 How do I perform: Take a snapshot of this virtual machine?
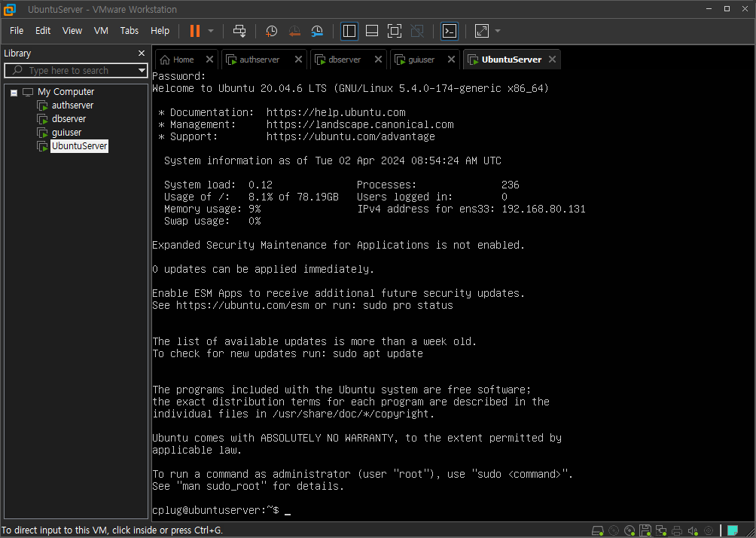click(271, 31)
